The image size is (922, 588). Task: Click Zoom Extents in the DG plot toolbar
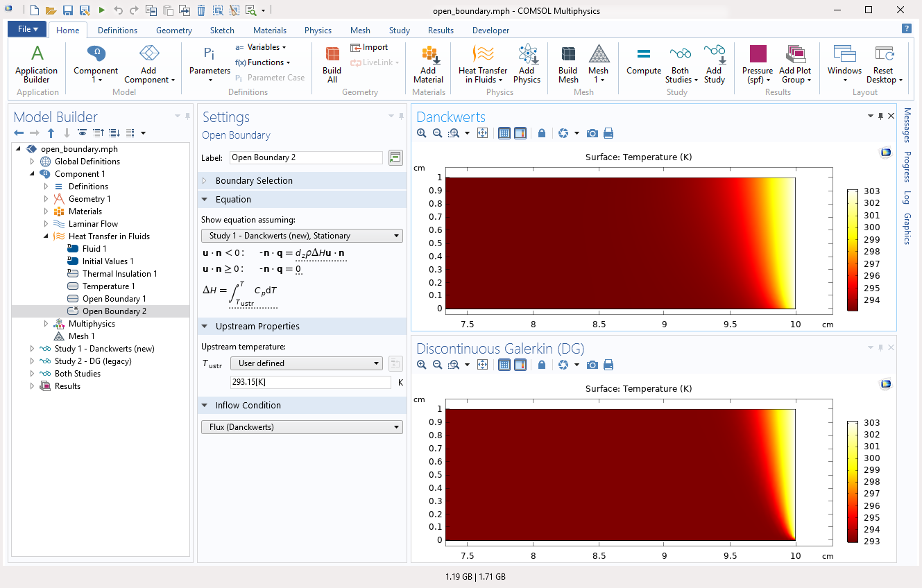[x=482, y=365]
